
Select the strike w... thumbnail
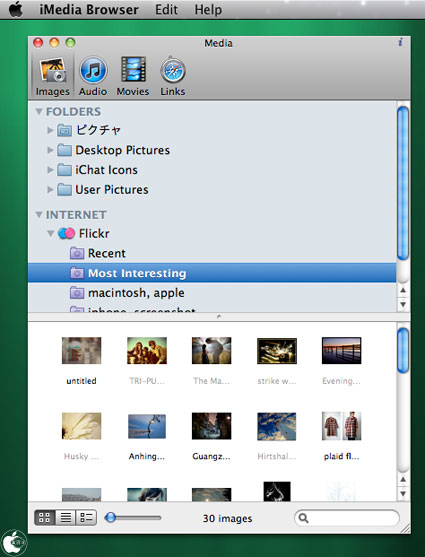pyautogui.click(x=277, y=351)
